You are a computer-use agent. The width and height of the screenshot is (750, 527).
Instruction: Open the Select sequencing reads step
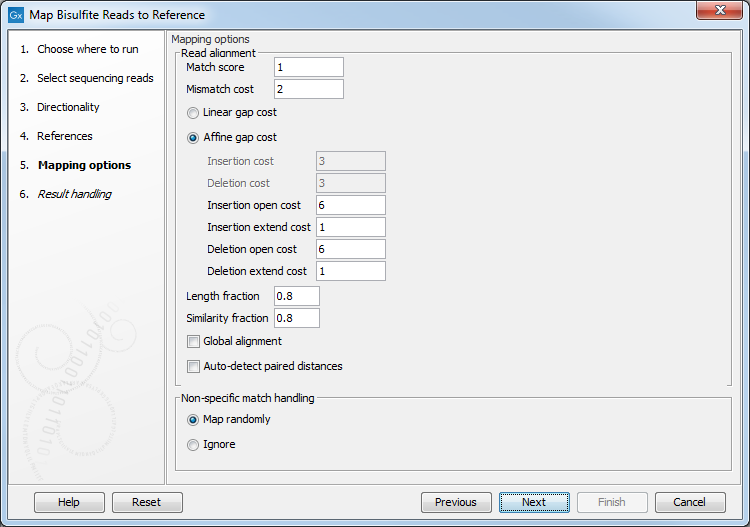pos(95,78)
